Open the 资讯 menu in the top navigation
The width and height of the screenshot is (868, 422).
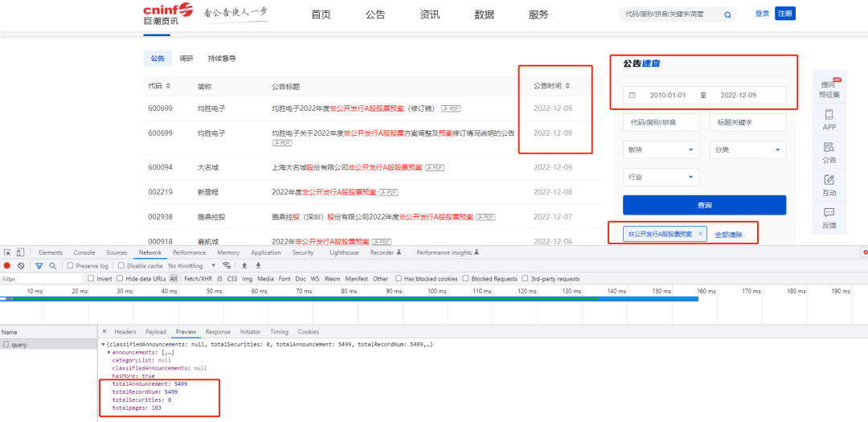429,14
